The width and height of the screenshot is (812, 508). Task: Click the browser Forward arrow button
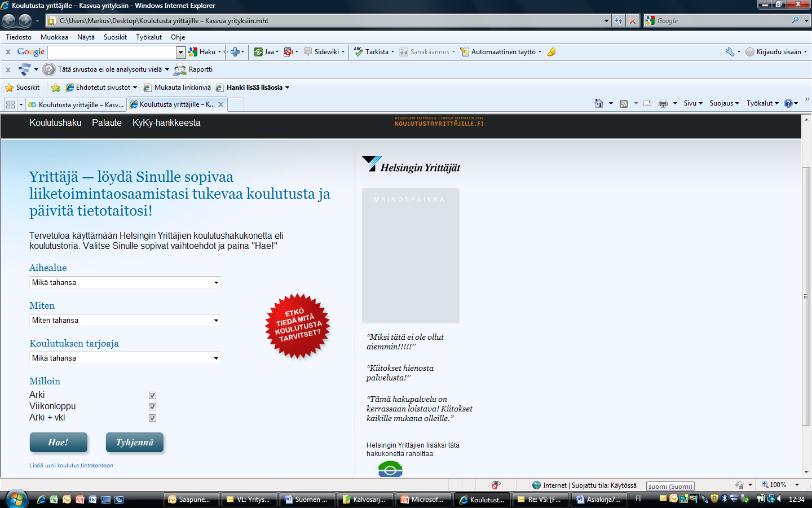(x=25, y=21)
